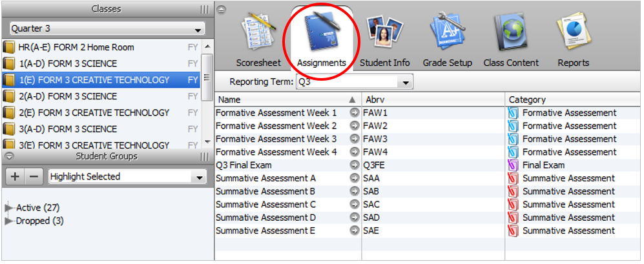Viewport: 644px width, 264px height.
Task: Click arrow icon next to Formative Assessment Week 2
Action: (355, 126)
